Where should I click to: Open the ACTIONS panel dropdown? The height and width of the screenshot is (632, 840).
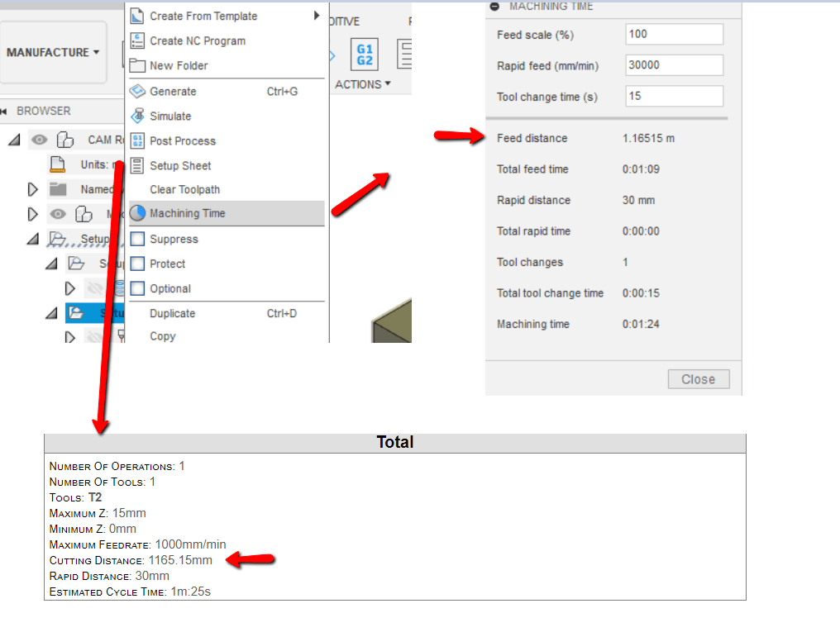pyautogui.click(x=363, y=83)
